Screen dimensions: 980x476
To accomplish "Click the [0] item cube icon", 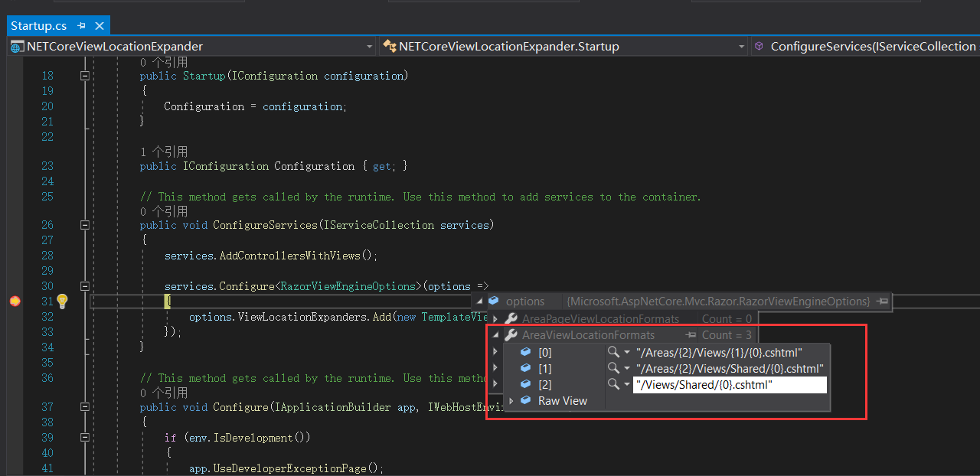I will coord(525,352).
